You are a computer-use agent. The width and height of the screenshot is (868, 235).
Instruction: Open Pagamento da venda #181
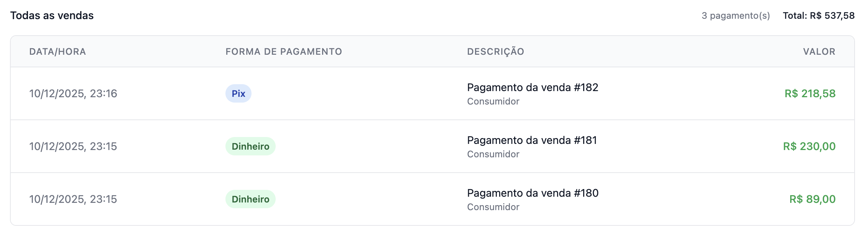tap(531, 140)
